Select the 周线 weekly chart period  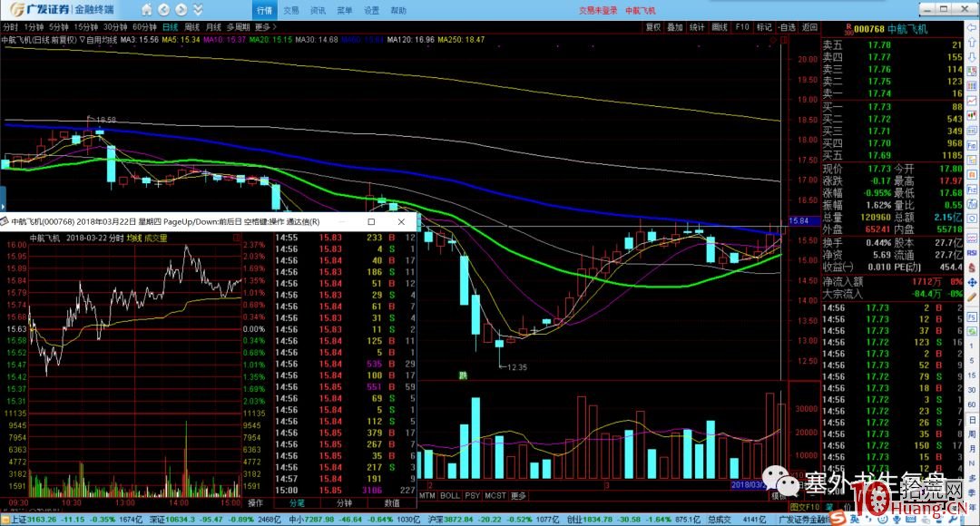tap(191, 27)
